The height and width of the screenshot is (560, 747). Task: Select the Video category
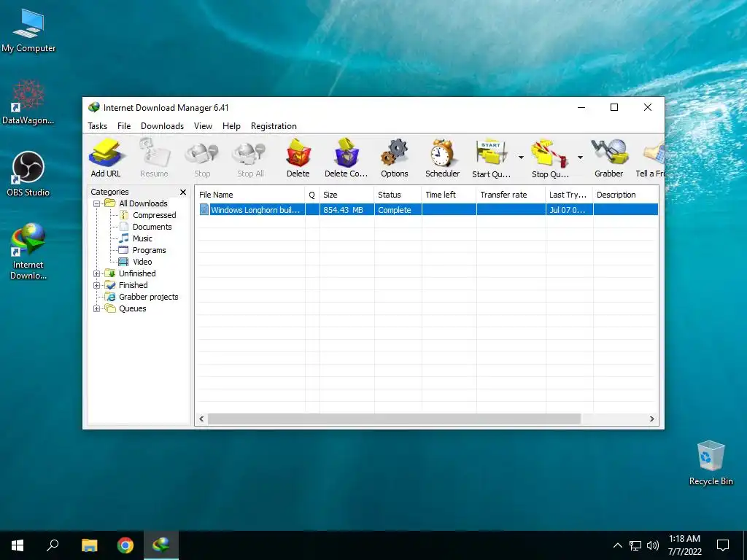coord(142,262)
